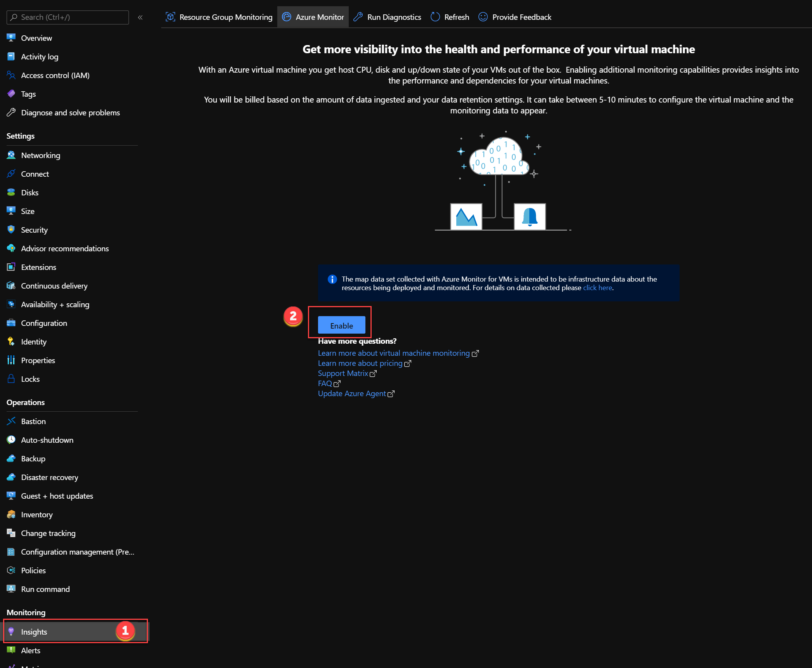Click the Inventory boxes icon
812x668 pixels.
(11, 514)
